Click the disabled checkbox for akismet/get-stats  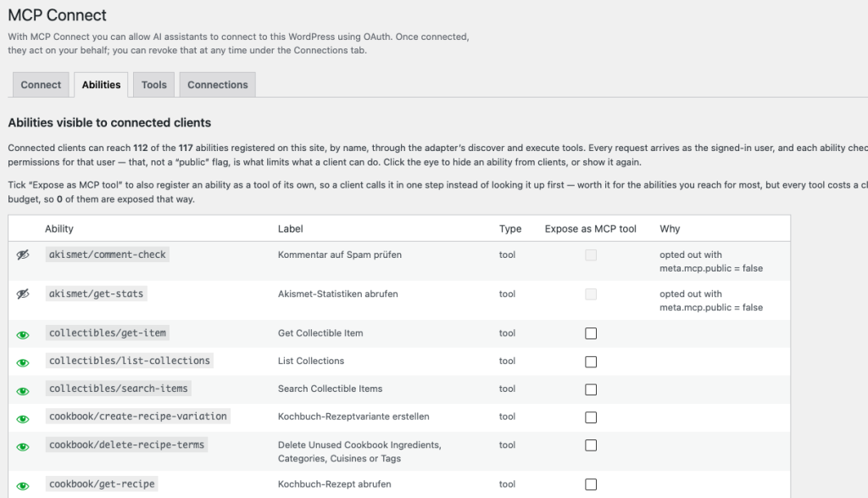[591, 294]
